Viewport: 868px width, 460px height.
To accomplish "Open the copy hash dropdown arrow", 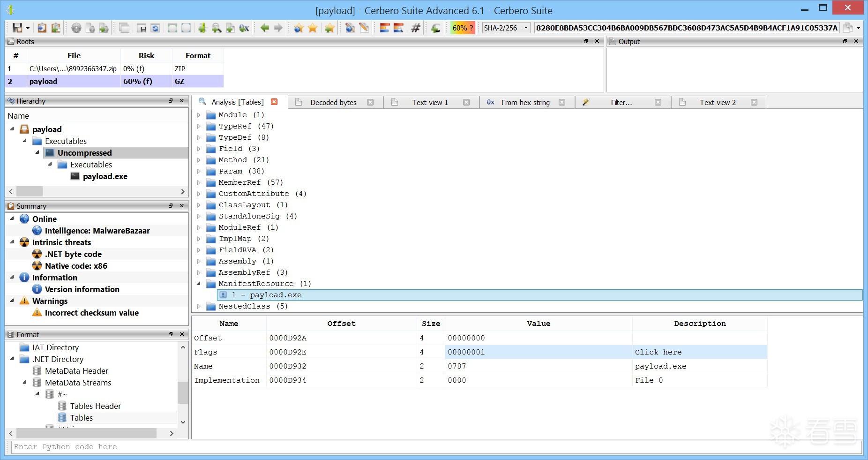I will coord(858,28).
